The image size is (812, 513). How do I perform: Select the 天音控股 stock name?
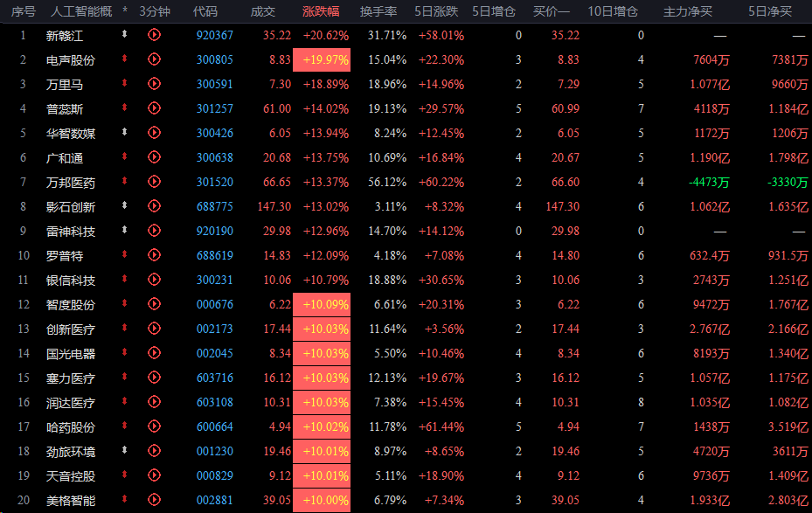point(71,476)
